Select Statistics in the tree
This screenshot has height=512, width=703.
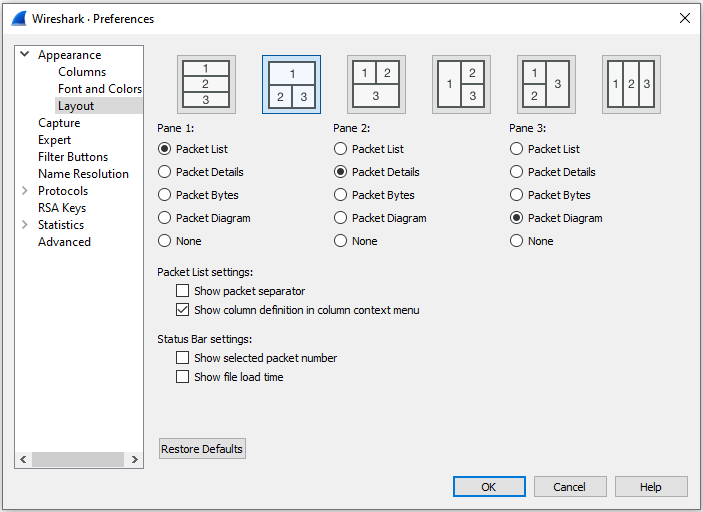[61, 225]
